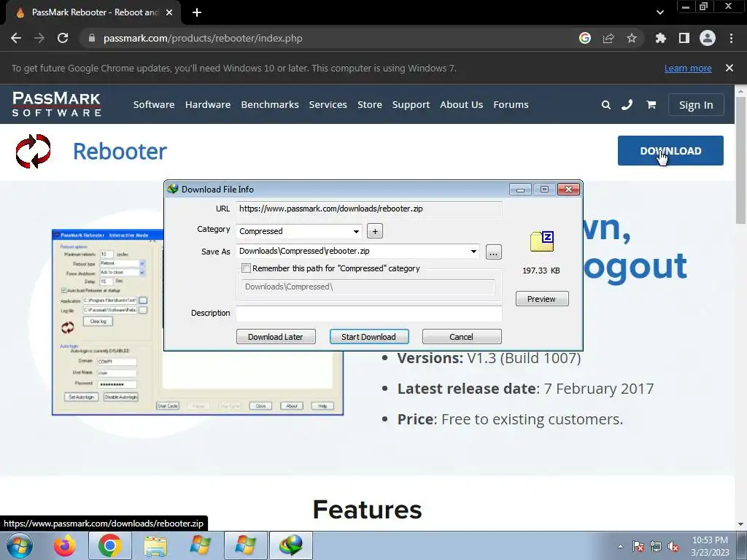The width and height of the screenshot is (747, 560).
Task: Click the padlock site info icon
Action: click(x=91, y=38)
